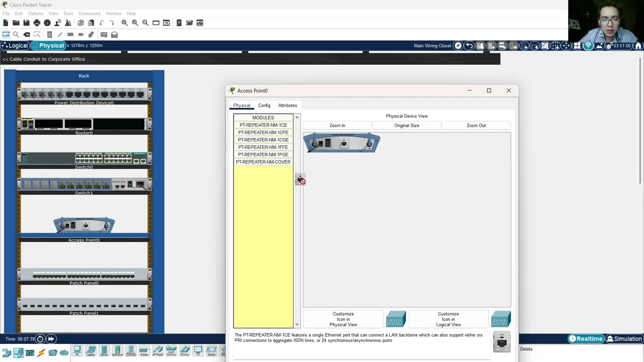This screenshot has height=362, width=644.
Task: Click Original Size button
Action: 407,126
